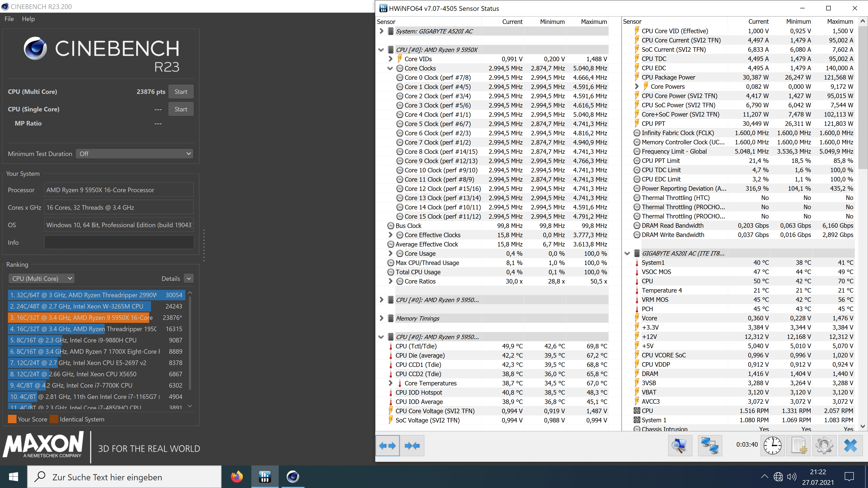This screenshot has height=488, width=868.
Task: Click the volume speaker tray icon
Action: point(792,476)
